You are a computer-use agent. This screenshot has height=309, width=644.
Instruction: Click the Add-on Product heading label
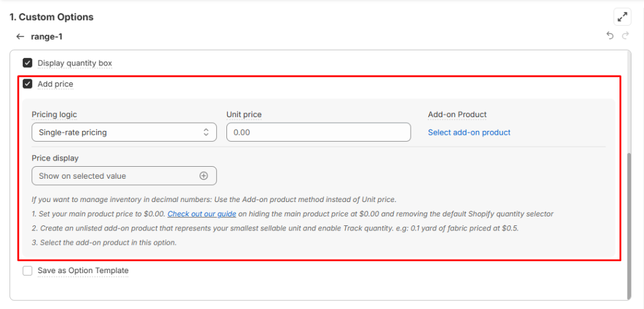pos(457,115)
